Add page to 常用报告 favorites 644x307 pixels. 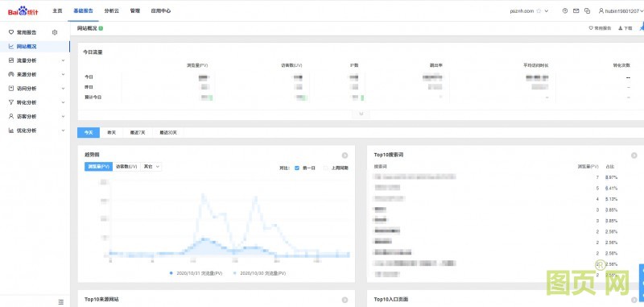click(x=600, y=28)
